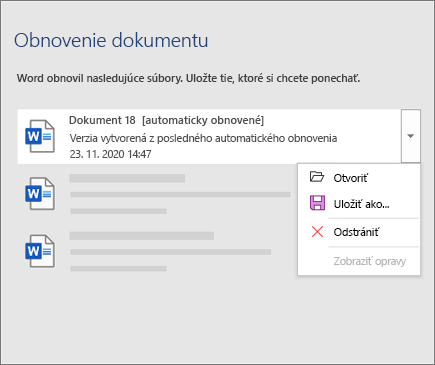Click the greyed-out Zobraziť opravy entry
Screen dimensions: 435x365
click(359, 261)
